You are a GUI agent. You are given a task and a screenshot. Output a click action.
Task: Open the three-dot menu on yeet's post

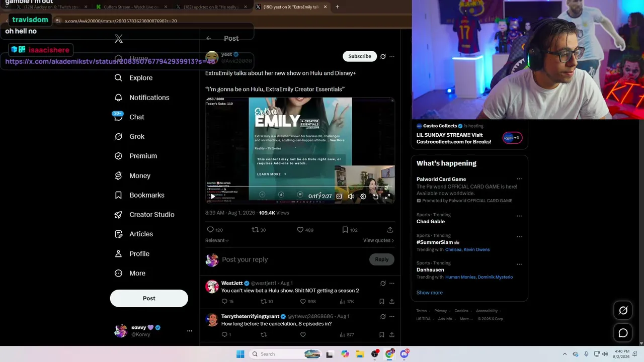click(392, 56)
